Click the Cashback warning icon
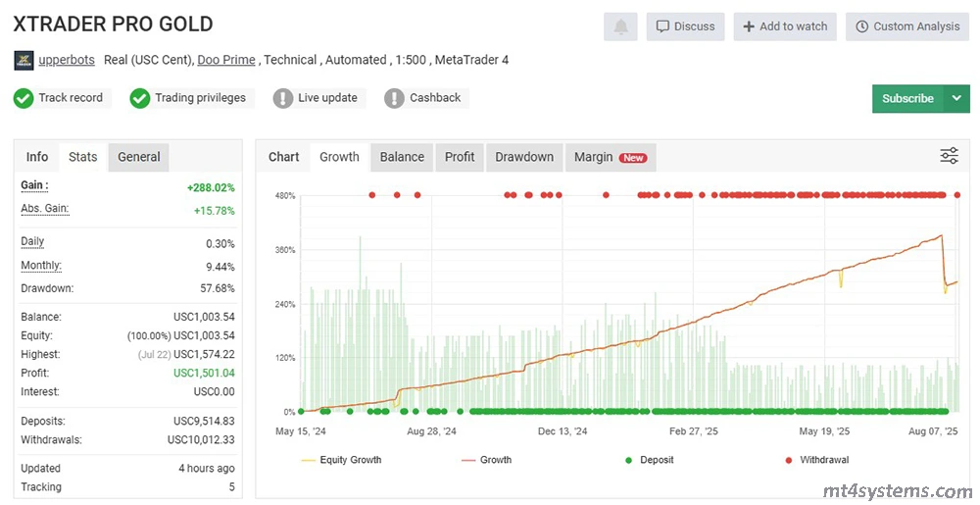Screen dimensions: 980x505 tap(394, 98)
